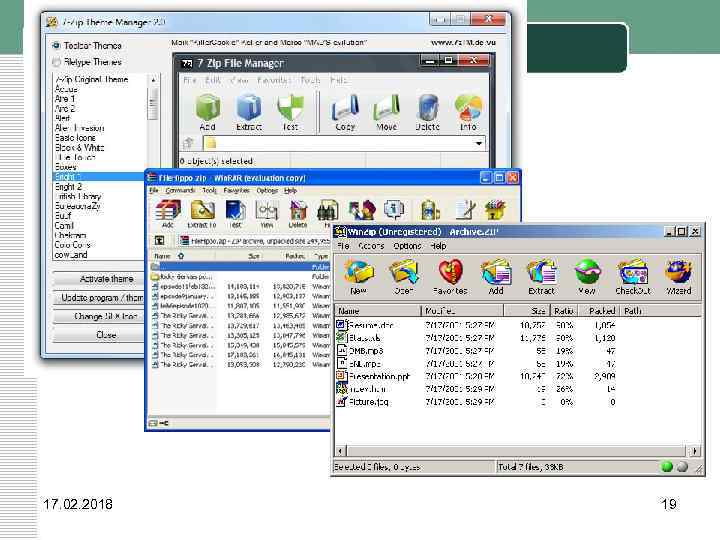Image resolution: width=720 pixels, height=540 pixels.
Task: Click the Delete icon in 7-Zip File Manager
Action: coord(428,108)
